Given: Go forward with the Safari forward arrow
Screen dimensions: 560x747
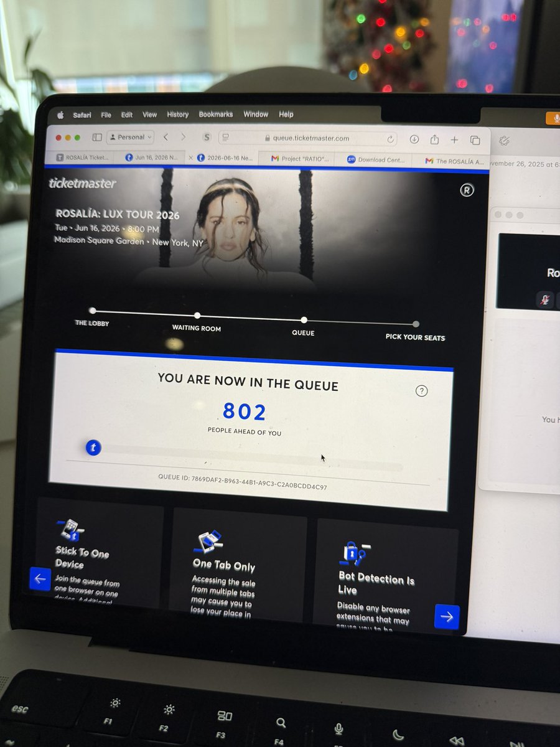Looking at the screenshot, I should [x=184, y=137].
